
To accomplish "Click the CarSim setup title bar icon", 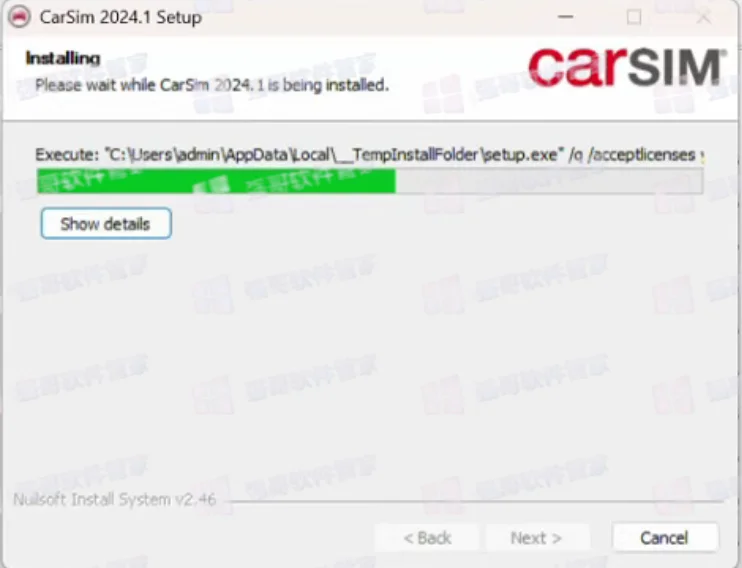I will point(19,18).
